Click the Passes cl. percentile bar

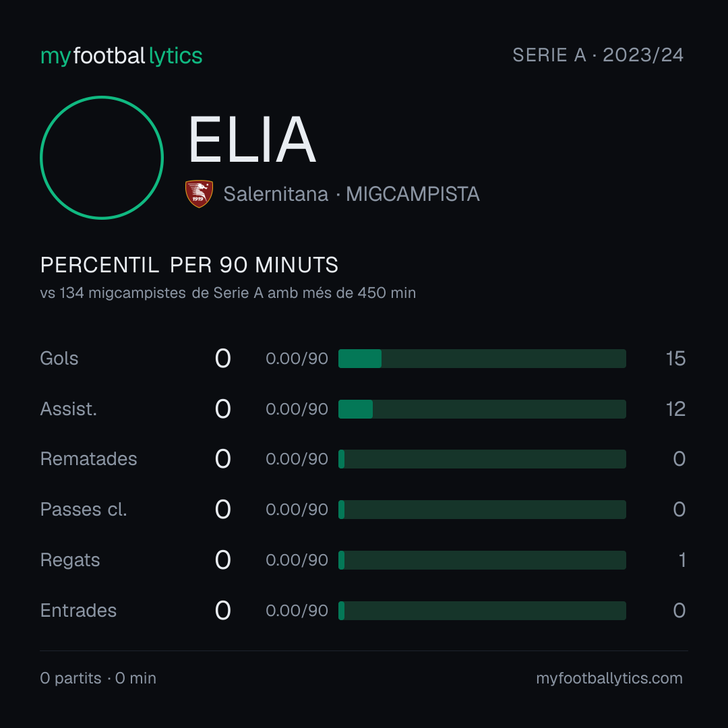pyautogui.click(x=482, y=510)
